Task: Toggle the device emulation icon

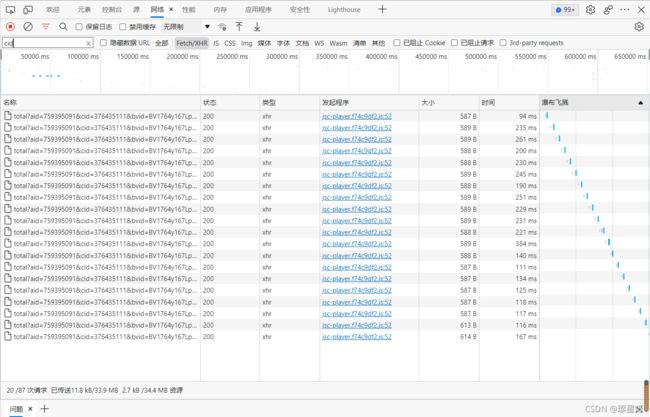Action: 28,10
